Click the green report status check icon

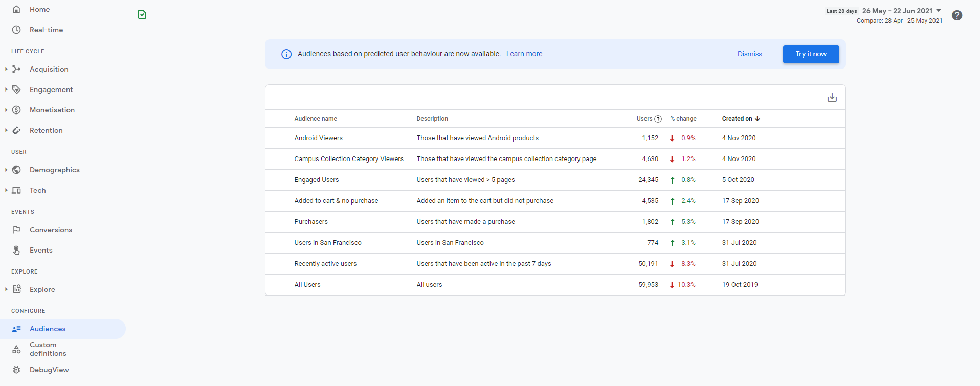142,14
